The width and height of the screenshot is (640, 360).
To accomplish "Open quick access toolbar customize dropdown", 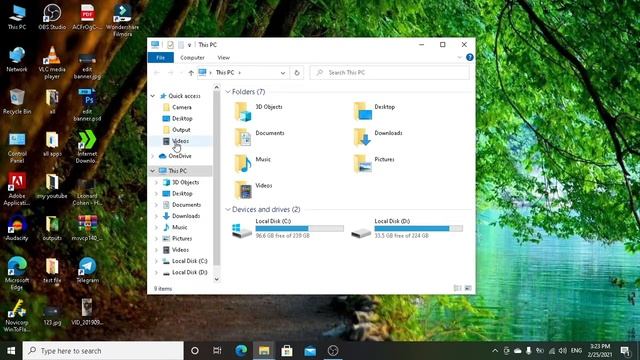I will pyautogui.click(x=189, y=45).
